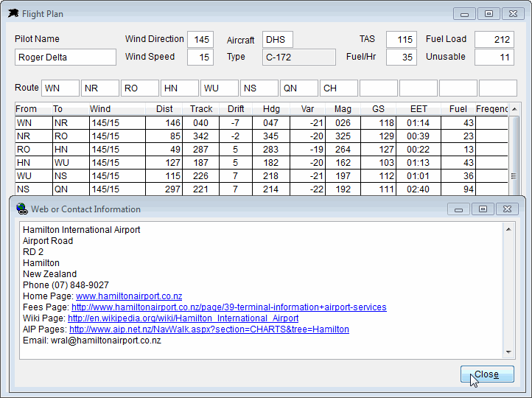Screen dimensions: 532x398
Task: Maximize the Flight Plan window
Action: coord(487,13)
